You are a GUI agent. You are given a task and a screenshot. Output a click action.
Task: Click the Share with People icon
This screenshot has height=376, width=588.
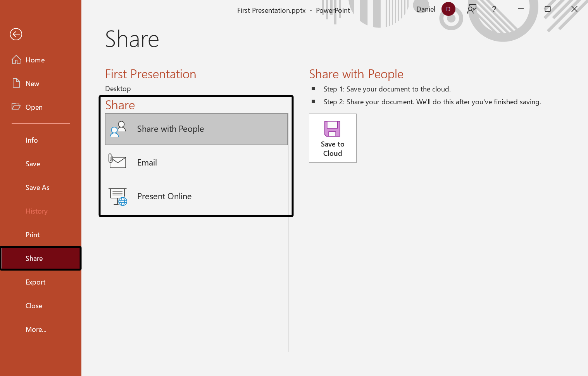coord(118,129)
